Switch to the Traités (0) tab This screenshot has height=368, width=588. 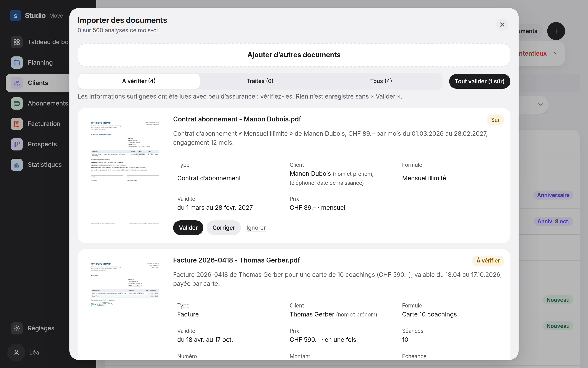click(260, 81)
